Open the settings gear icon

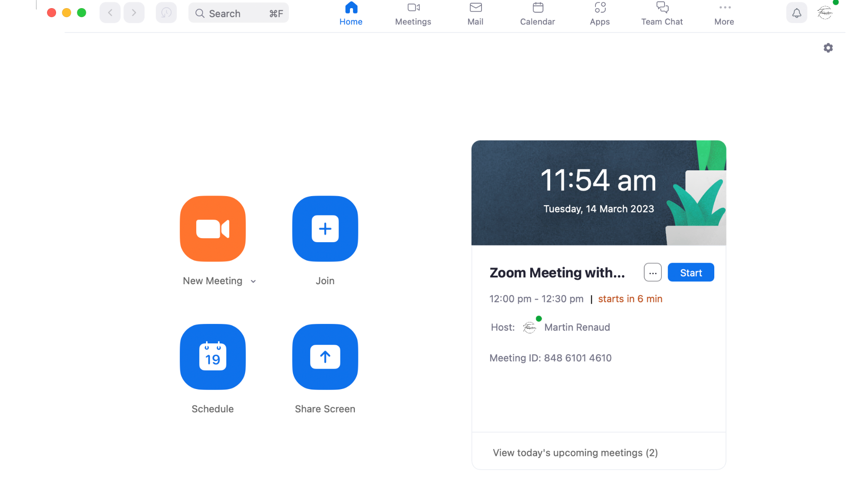[828, 48]
